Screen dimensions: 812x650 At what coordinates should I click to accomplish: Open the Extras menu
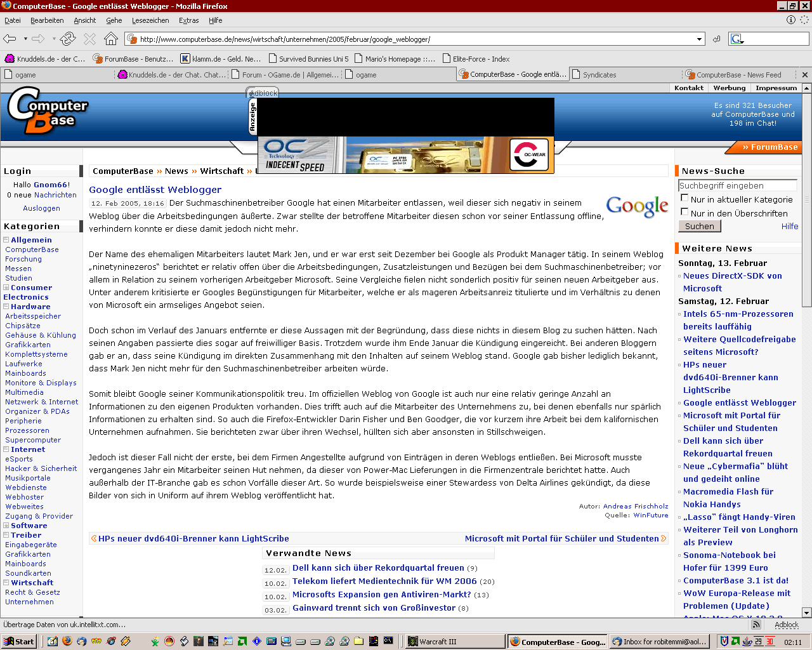tap(189, 20)
